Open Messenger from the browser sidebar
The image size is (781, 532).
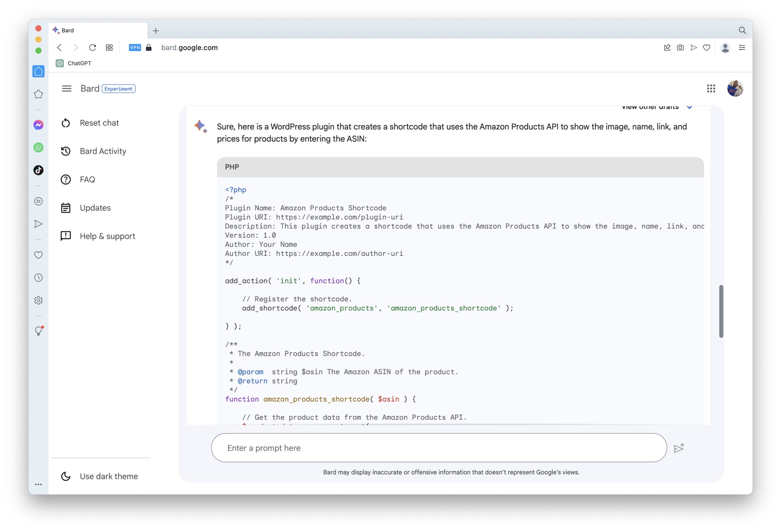tap(38, 125)
